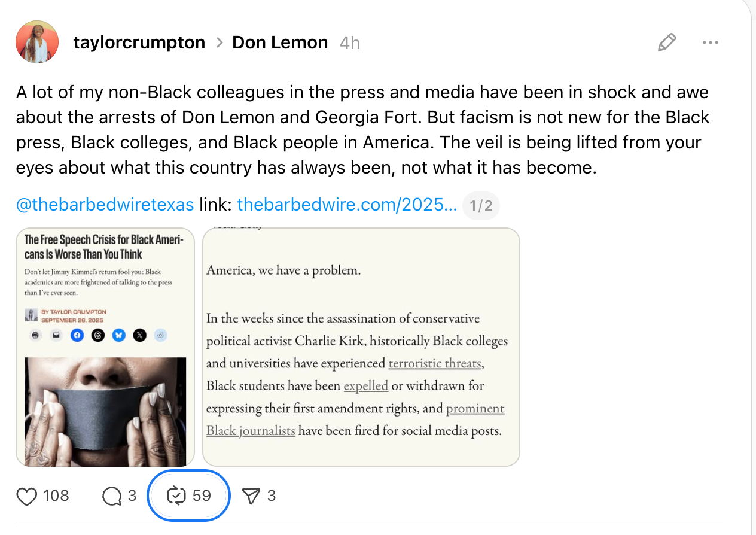Open the three-dot more options menu
Screen dimensions: 756x535
711,42
